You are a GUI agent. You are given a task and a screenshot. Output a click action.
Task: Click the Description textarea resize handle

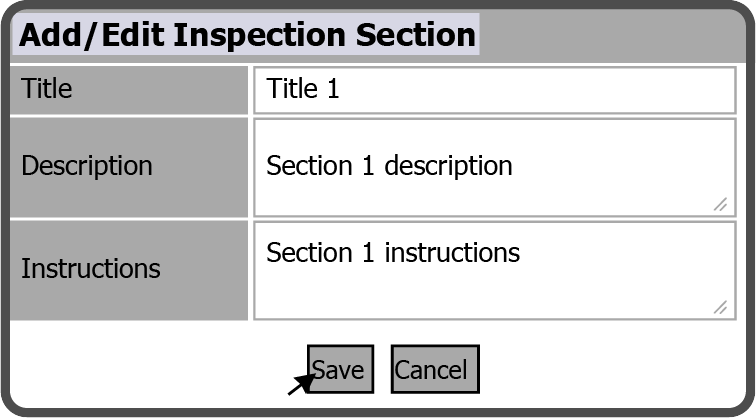click(x=720, y=204)
